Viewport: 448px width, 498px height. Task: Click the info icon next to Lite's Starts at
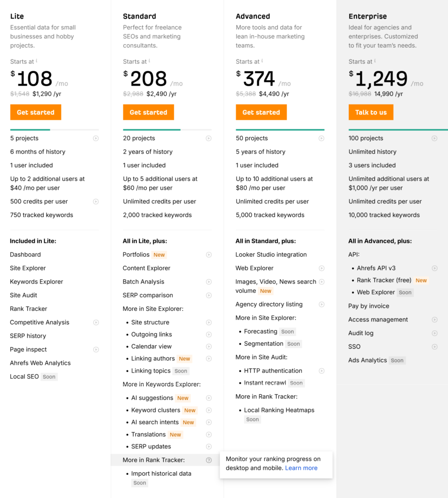[36, 61]
